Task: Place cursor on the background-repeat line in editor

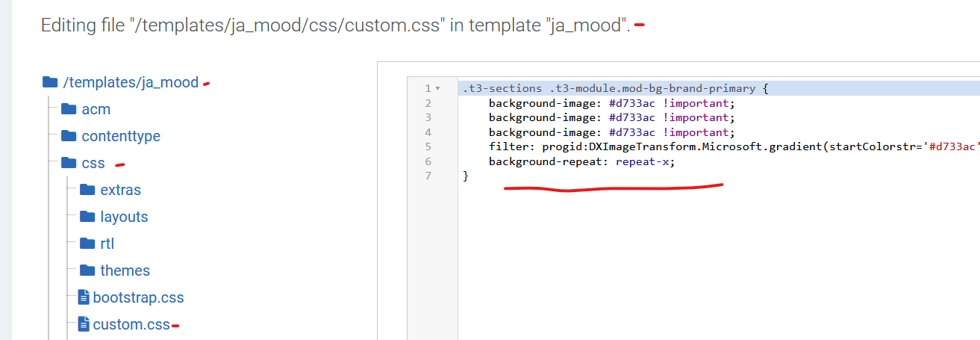Action: (x=581, y=161)
